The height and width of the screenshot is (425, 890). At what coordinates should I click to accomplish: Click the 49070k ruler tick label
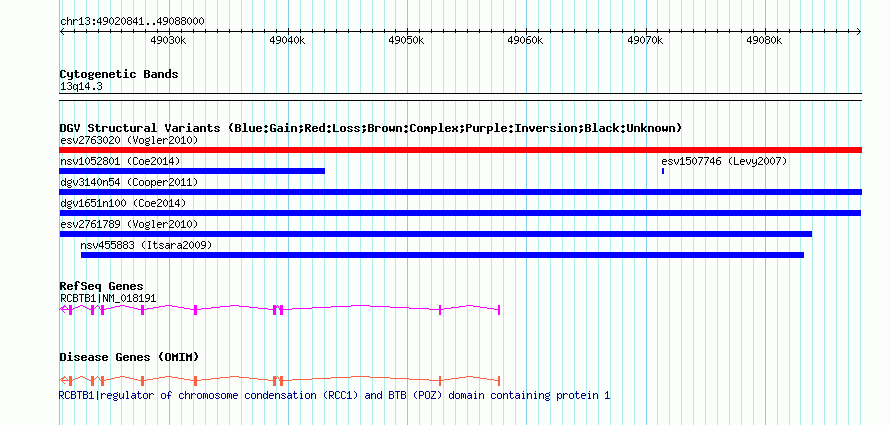[645, 40]
